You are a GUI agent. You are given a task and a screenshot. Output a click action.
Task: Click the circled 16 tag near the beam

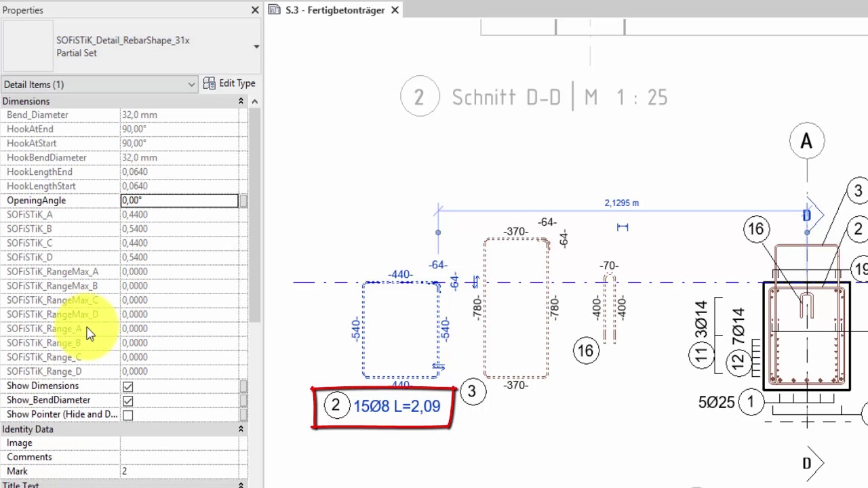756,229
